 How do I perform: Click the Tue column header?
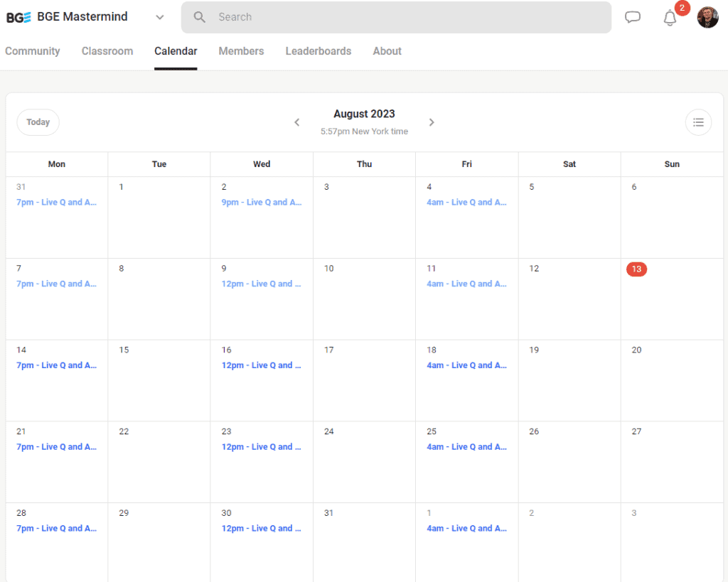159,164
